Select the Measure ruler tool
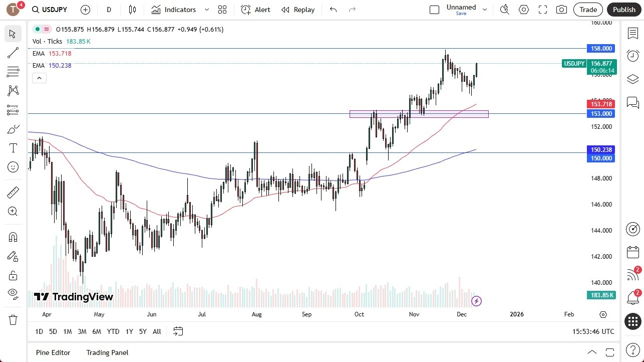This screenshot has height=362, width=644. click(13, 192)
